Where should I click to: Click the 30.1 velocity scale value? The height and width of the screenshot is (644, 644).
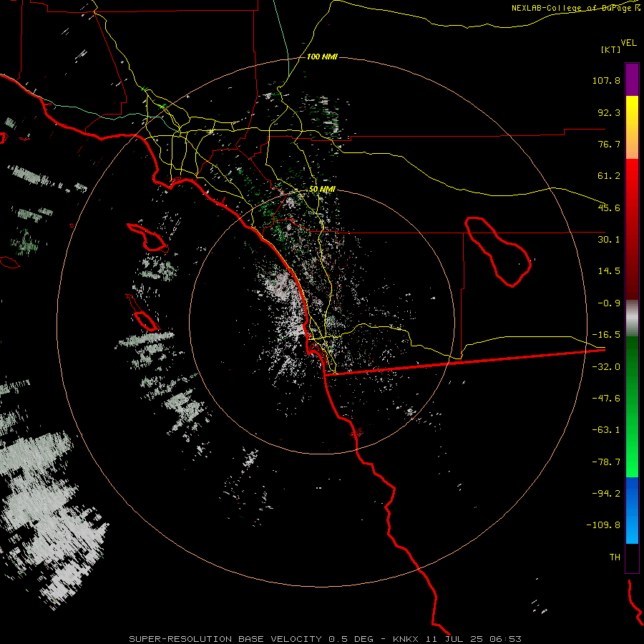pyautogui.click(x=609, y=240)
